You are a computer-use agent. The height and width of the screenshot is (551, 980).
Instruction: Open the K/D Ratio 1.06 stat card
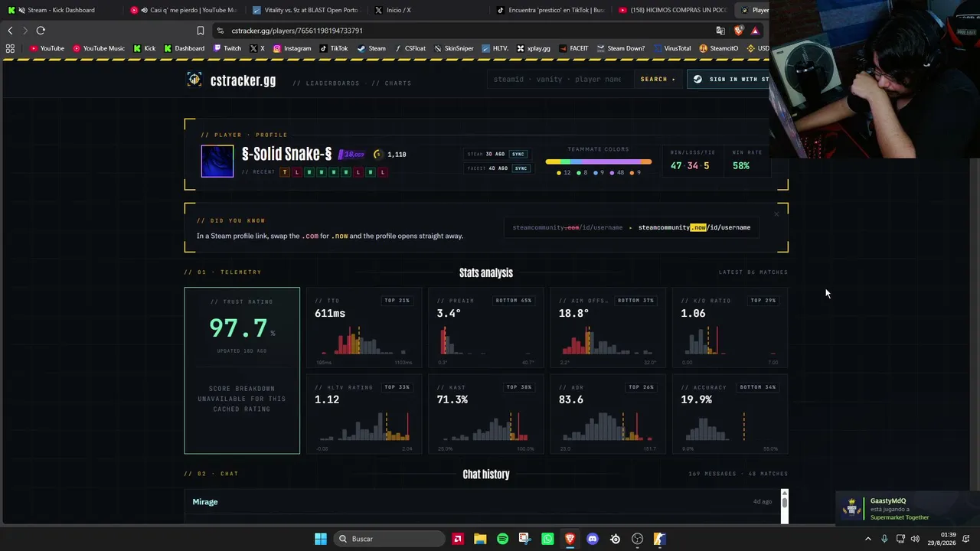click(x=730, y=328)
